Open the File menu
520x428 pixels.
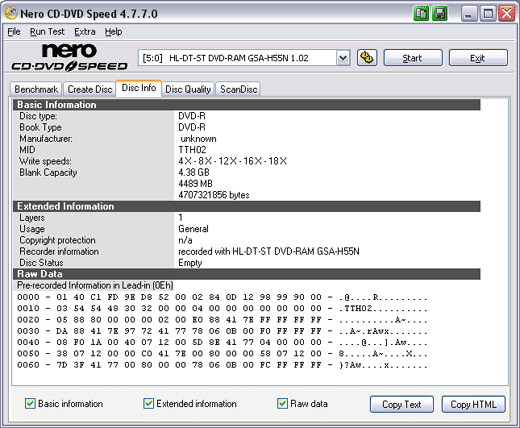click(14, 32)
